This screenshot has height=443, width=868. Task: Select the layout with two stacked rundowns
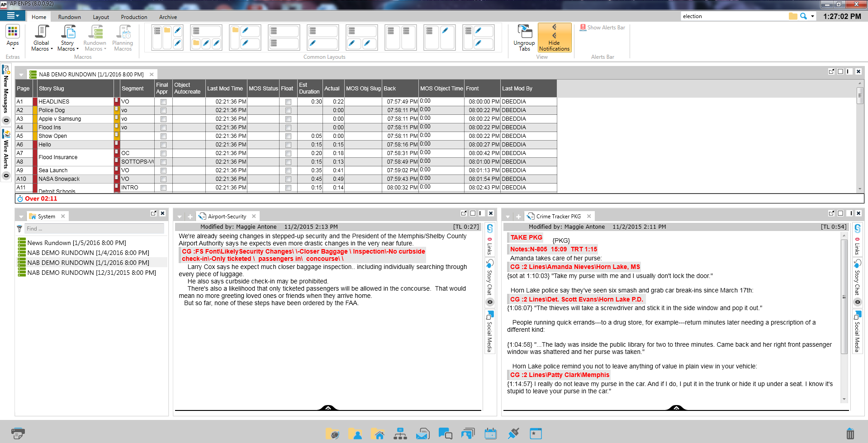(x=284, y=37)
